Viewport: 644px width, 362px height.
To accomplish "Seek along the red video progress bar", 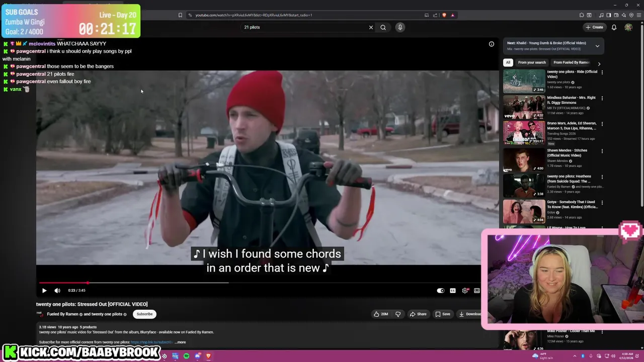I will 63,283.
